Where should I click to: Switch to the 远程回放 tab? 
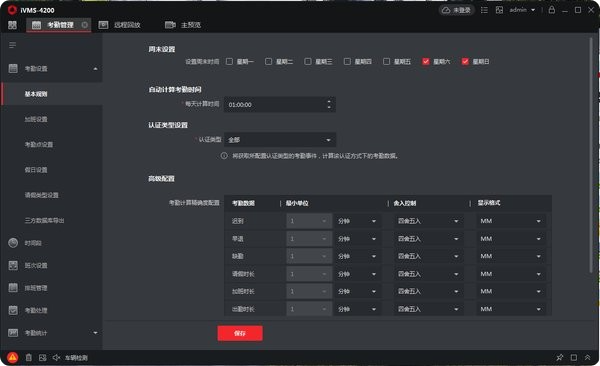(119, 25)
